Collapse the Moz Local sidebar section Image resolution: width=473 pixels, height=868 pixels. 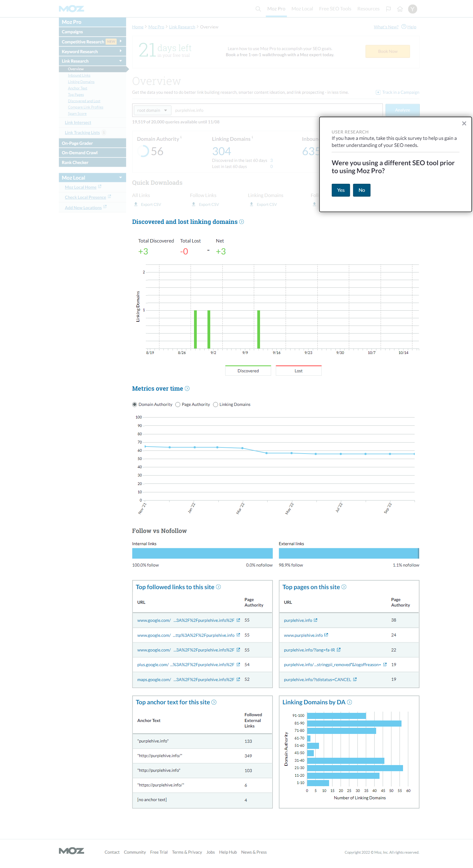(x=92, y=177)
